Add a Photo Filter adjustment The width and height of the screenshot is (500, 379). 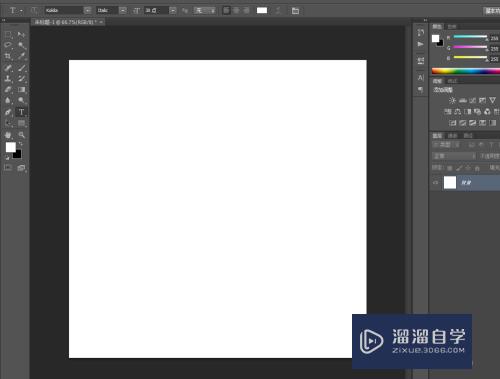[x=477, y=111]
